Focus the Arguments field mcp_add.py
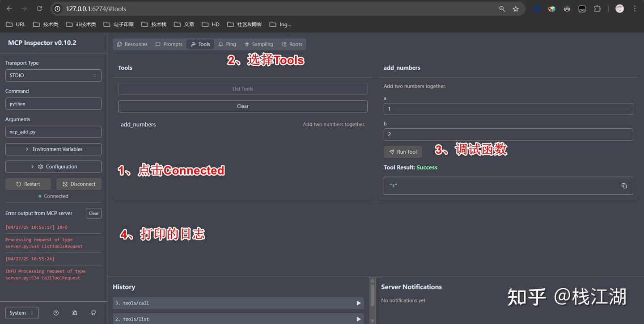Viewport: 644px width, 324px height. (x=53, y=132)
